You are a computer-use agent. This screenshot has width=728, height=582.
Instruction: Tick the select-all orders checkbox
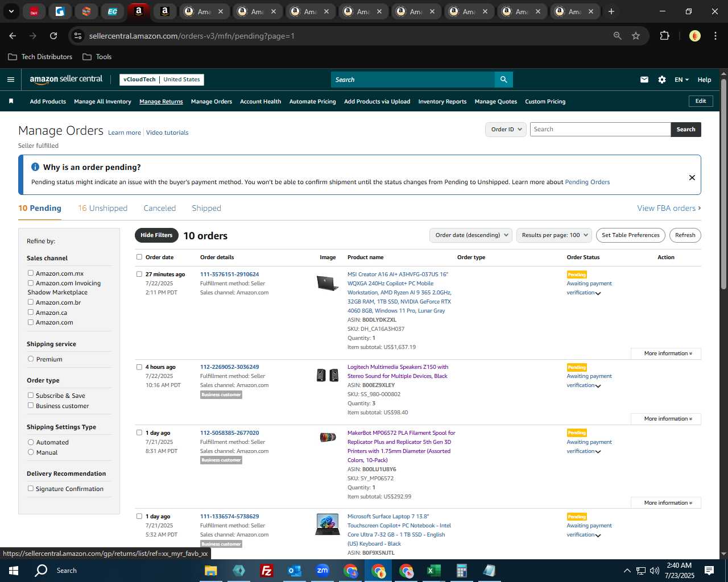point(139,257)
